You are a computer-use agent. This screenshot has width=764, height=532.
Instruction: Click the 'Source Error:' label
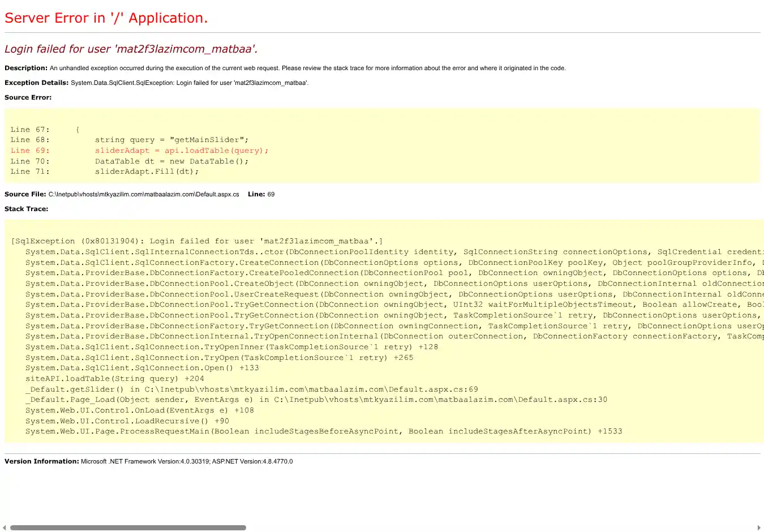[x=28, y=97]
